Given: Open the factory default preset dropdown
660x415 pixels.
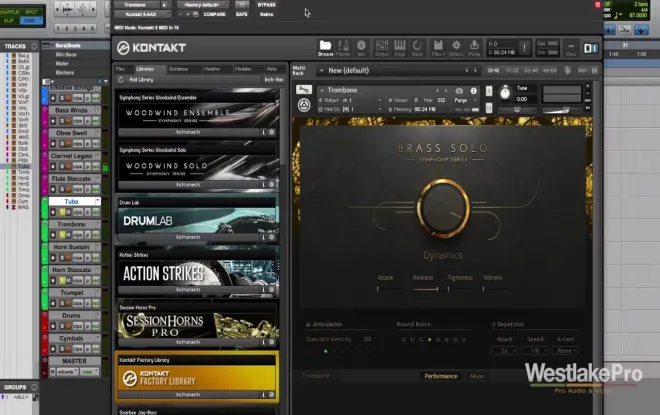Looking at the screenshot, I should coord(203,5).
